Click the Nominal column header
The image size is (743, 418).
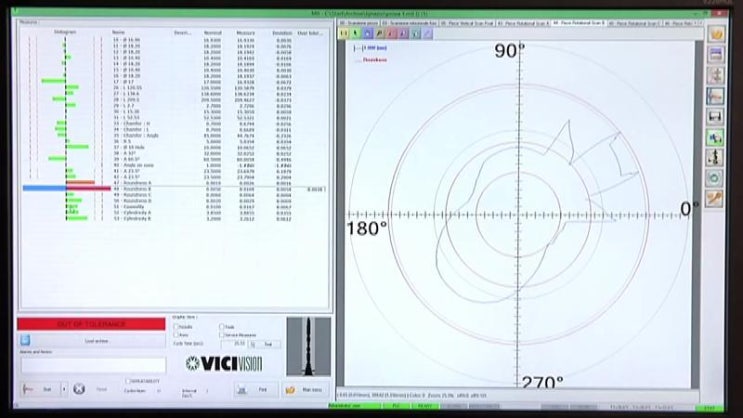213,33
